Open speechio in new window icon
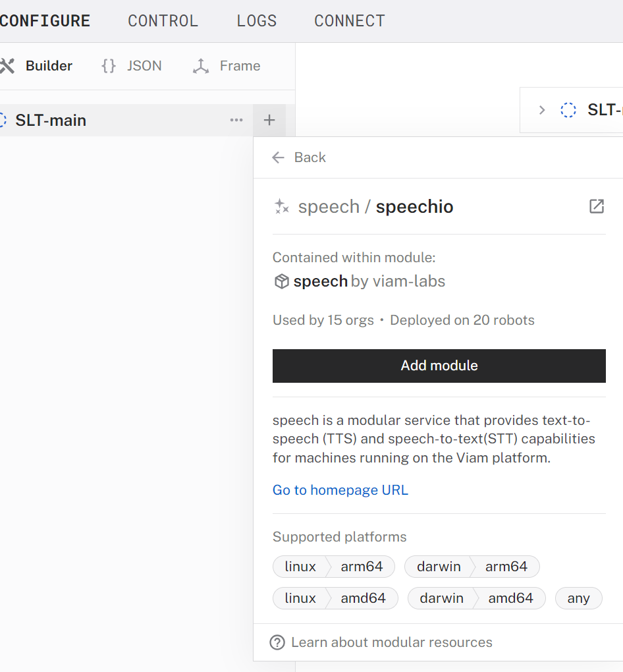This screenshot has height=672, width=623. (x=596, y=206)
